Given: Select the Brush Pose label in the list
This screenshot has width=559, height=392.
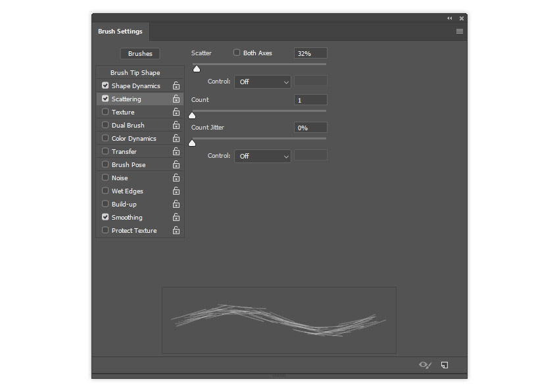Looking at the screenshot, I should pyautogui.click(x=129, y=165).
